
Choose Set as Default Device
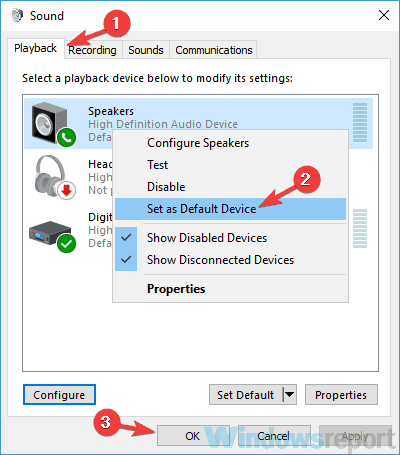click(230, 209)
